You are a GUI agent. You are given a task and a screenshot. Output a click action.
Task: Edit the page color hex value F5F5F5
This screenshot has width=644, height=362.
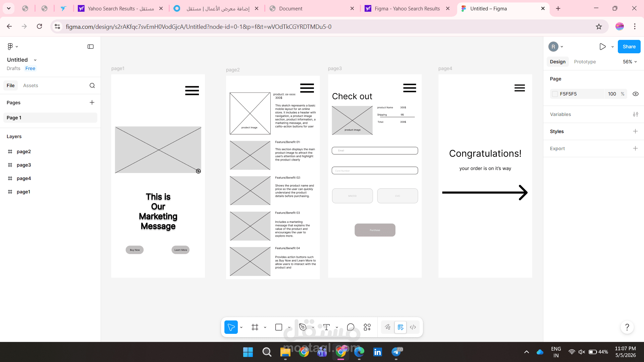coord(568,94)
